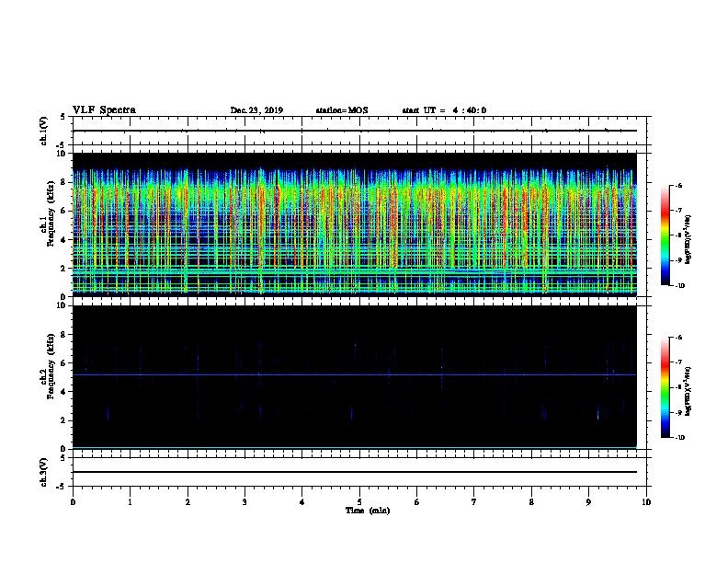
Task: Click the "6" kHz tick on ch.2 frequency axis
Action: point(63,363)
